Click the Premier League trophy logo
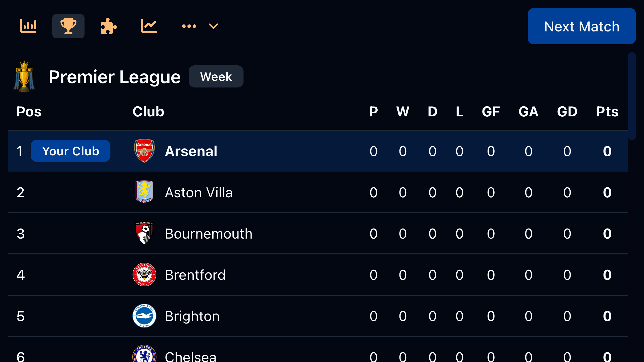The height and width of the screenshot is (362, 644). click(24, 77)
